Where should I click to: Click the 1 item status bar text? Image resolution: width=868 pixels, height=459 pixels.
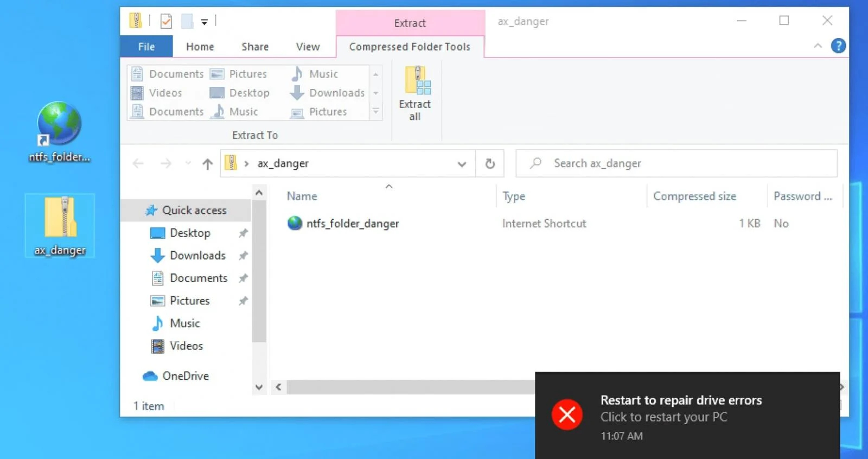(x=149, y=406)
